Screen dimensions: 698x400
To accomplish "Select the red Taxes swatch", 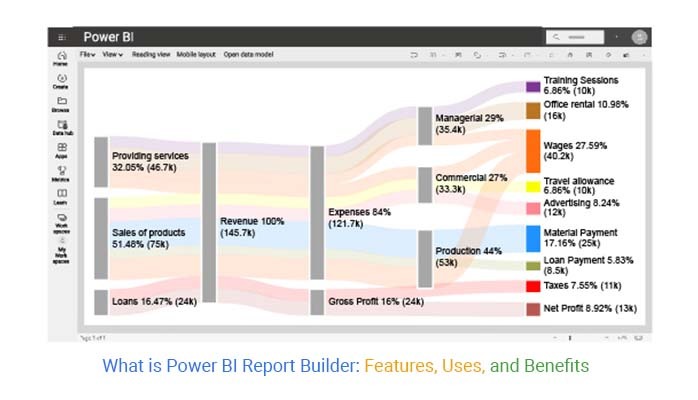I will (533, 286).
